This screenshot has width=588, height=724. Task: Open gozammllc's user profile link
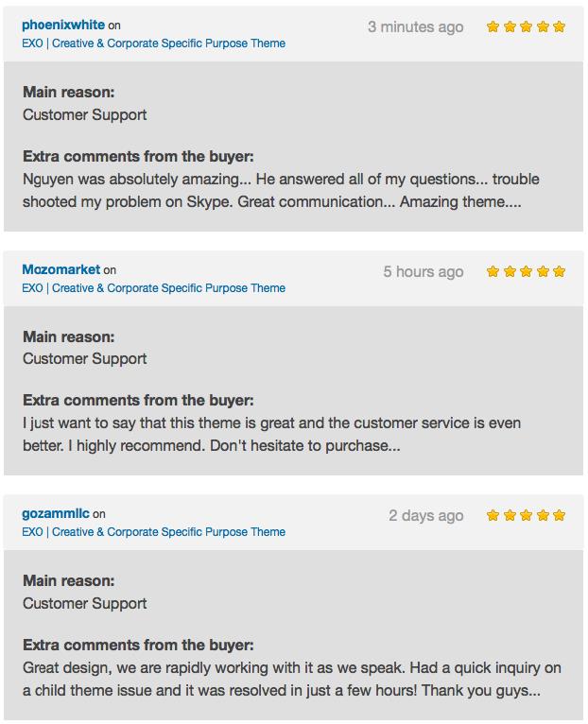pyautogui.click(x=56, y=513)
